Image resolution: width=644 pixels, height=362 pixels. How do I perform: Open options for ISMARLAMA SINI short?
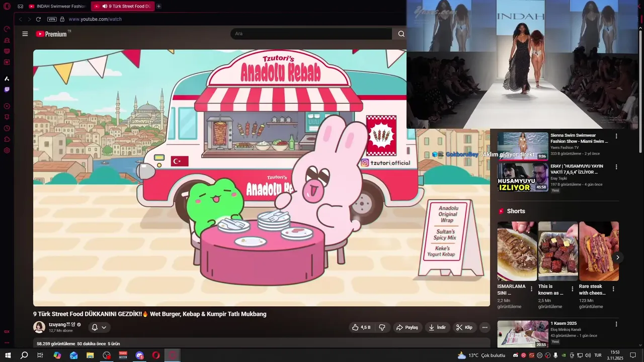[531, 289]
